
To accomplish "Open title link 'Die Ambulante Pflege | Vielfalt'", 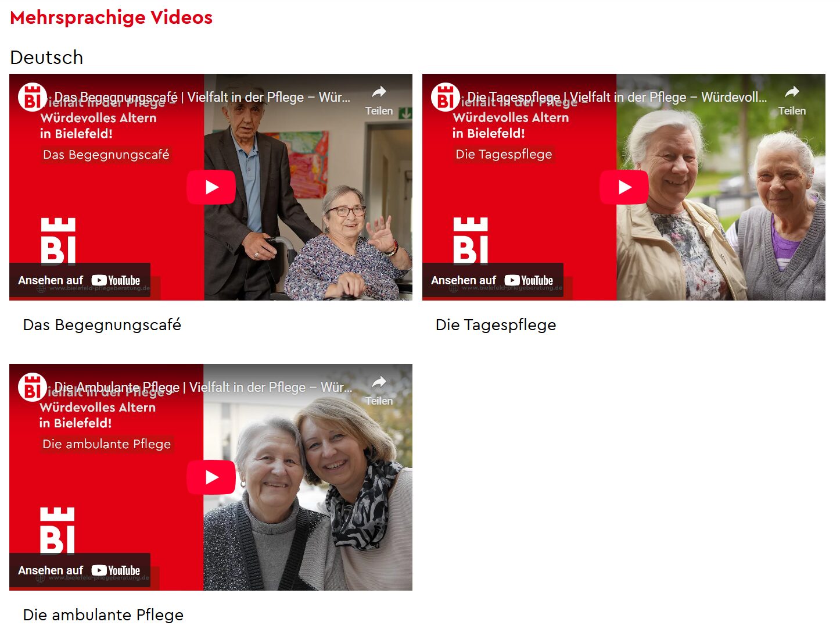I will pyautogui.click(x=203, y=387).
